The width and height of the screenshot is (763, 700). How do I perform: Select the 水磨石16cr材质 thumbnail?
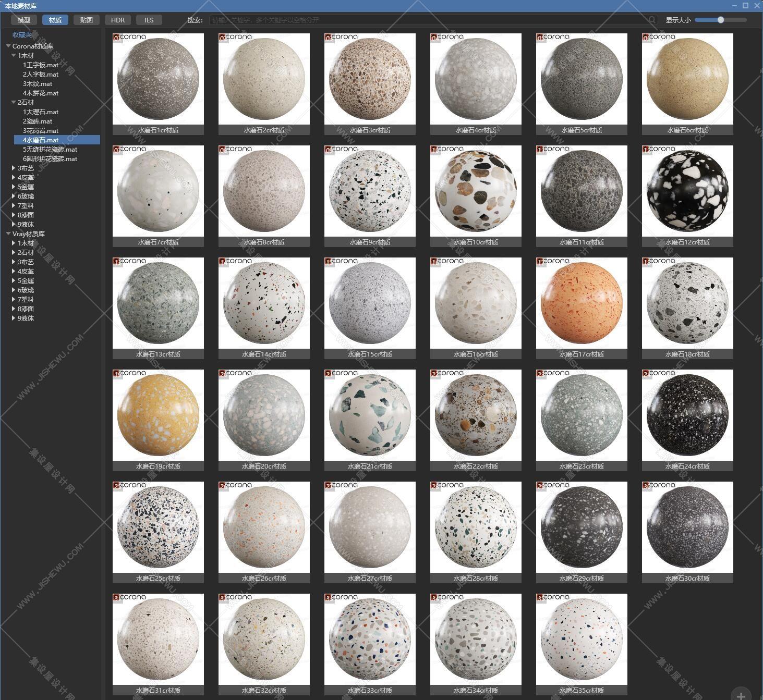pos(476,303)
